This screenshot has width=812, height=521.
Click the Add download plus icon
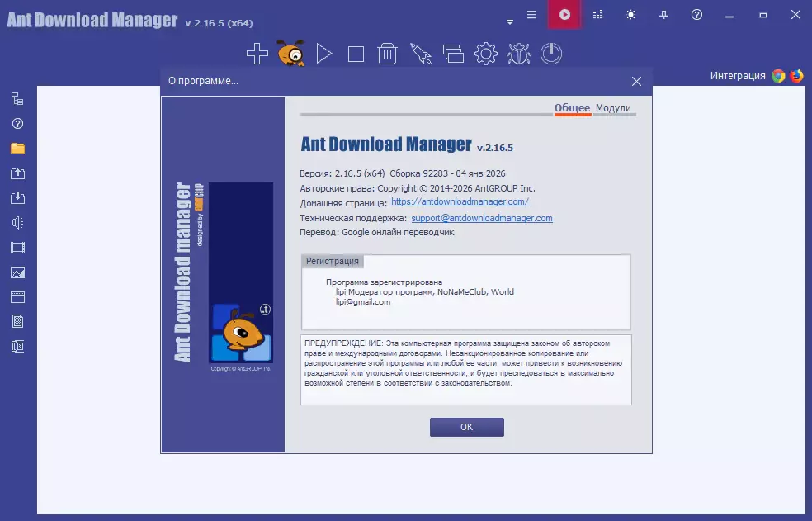257,54
